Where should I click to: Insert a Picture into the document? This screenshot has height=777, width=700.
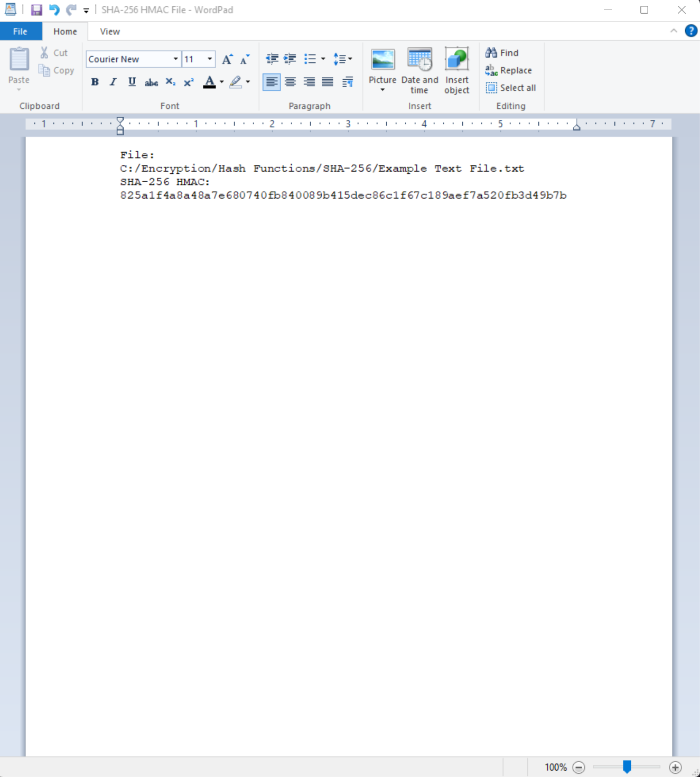(382, 63)
